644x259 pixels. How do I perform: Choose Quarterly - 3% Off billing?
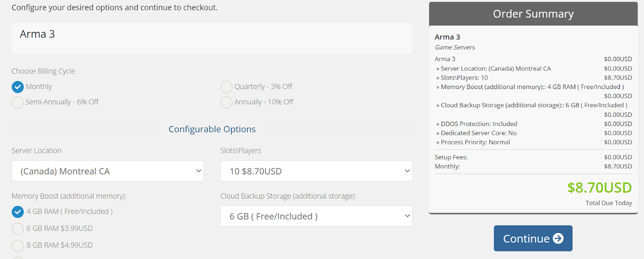click(226, 87)
